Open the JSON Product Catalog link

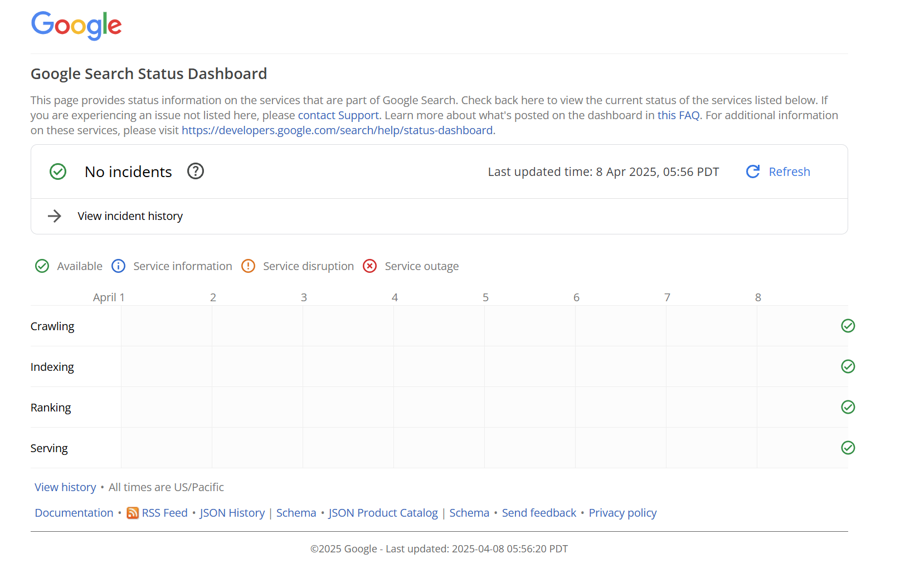tap(383, 513)
